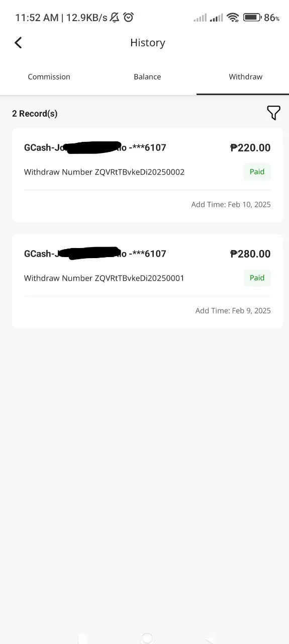
Task: Tap Withdraw Number ZQVRtTBvkeDi20250001
Action: (104, 278)
